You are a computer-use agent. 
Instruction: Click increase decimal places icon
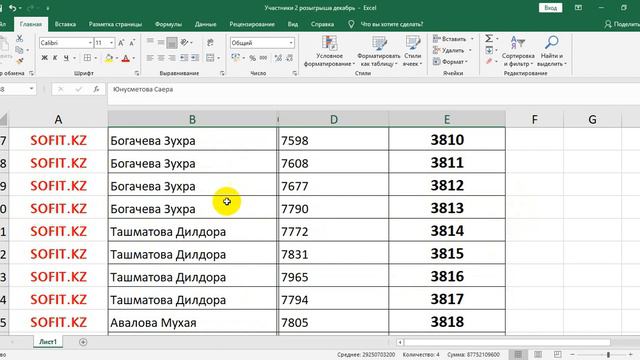point(278,58)
